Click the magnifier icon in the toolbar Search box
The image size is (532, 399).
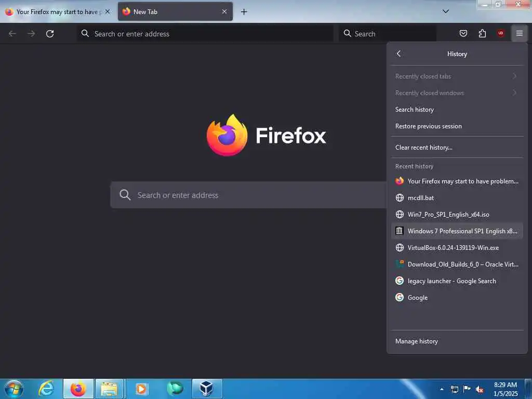pyautogui.click(x=347, y=33)
